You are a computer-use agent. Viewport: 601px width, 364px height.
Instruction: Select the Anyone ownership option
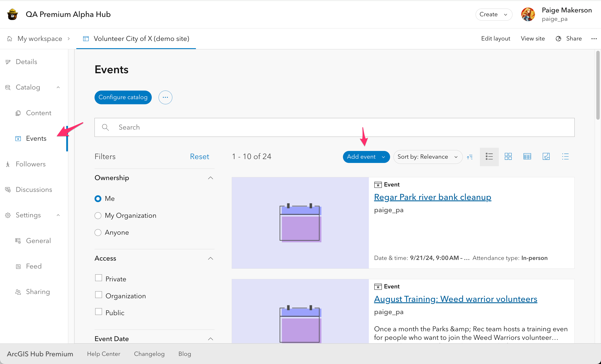98,233
